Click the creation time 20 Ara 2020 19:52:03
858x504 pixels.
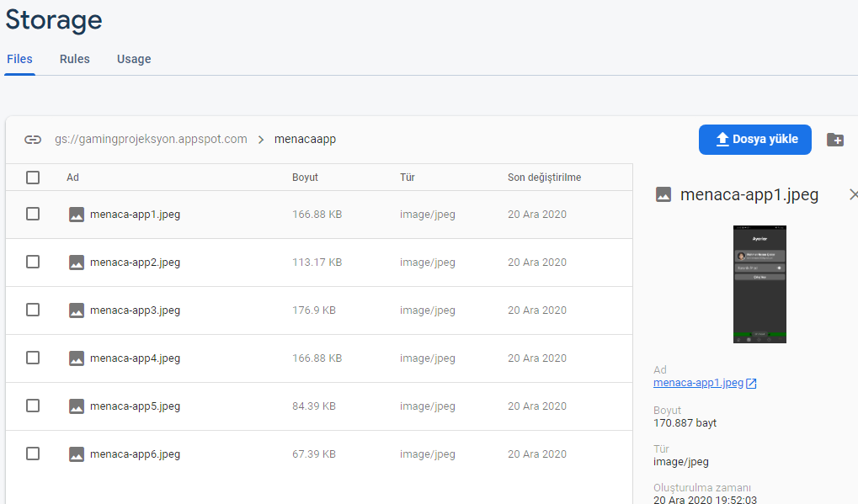coord(705,500)
